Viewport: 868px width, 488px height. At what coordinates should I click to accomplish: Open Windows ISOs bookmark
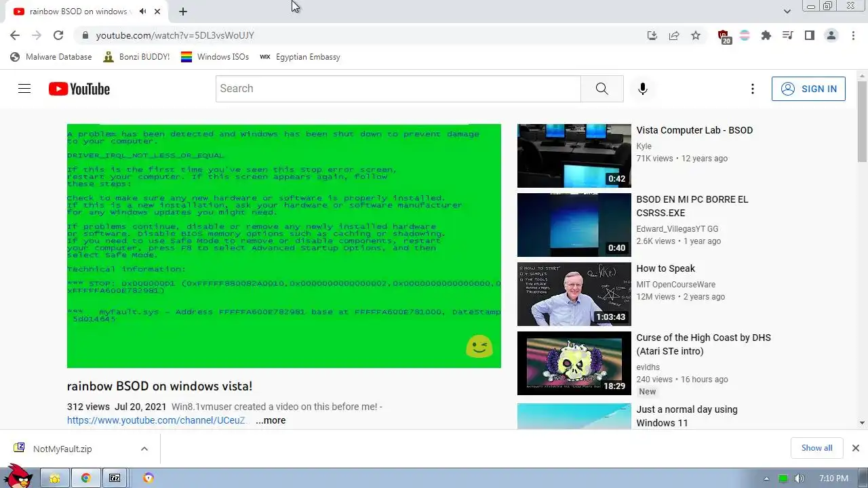click(x=215, y=57)
